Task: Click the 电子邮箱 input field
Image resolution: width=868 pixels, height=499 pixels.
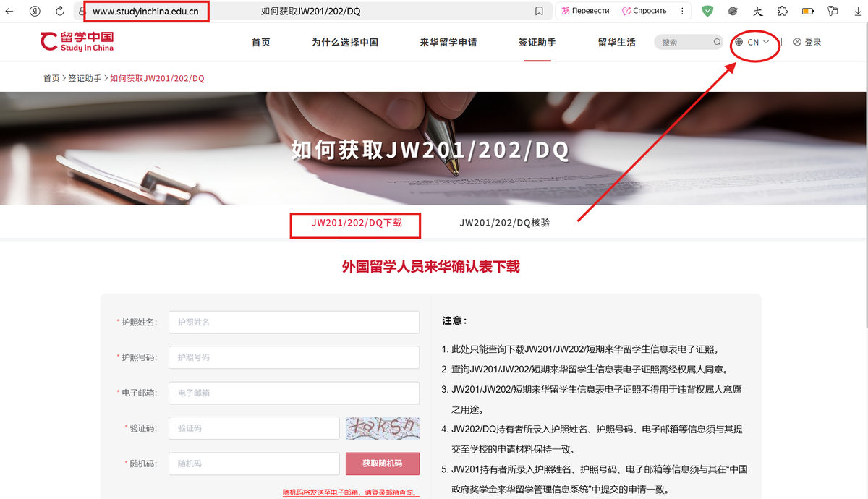Action: coord(294,393)
